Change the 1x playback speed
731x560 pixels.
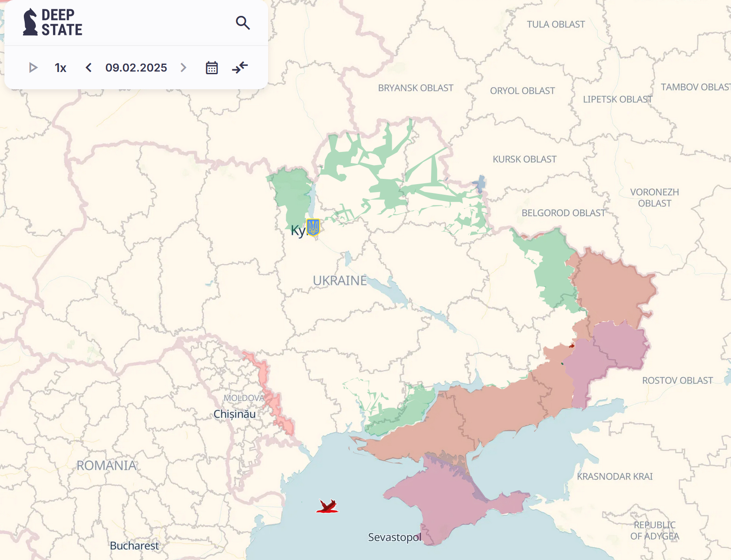pos(61,68)
